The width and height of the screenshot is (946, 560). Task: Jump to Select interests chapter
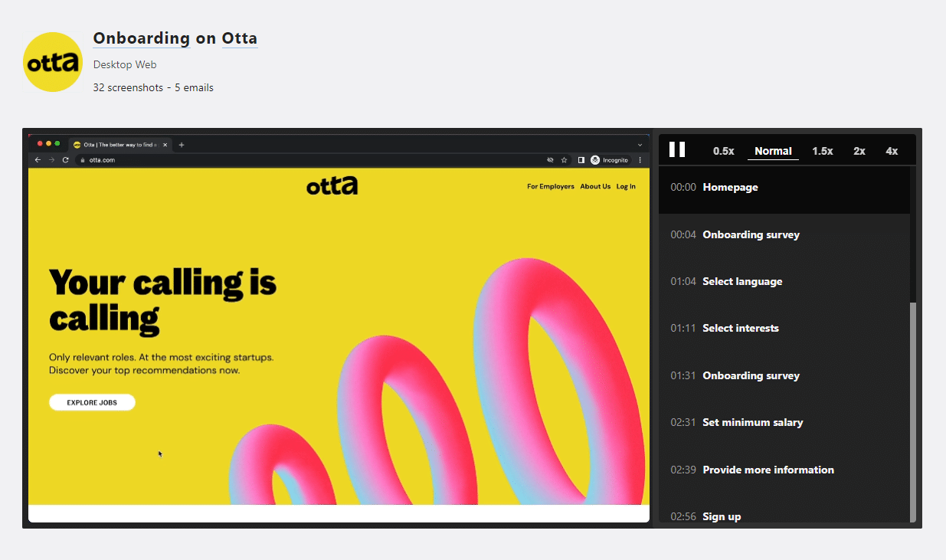784,329
